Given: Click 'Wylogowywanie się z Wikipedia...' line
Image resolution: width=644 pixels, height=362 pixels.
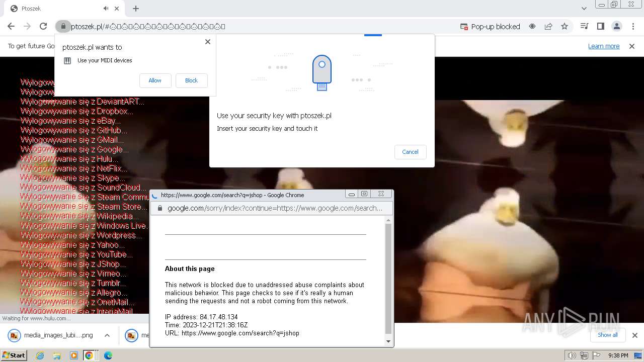Looking at the screenshot, I should tap(79, 216).
